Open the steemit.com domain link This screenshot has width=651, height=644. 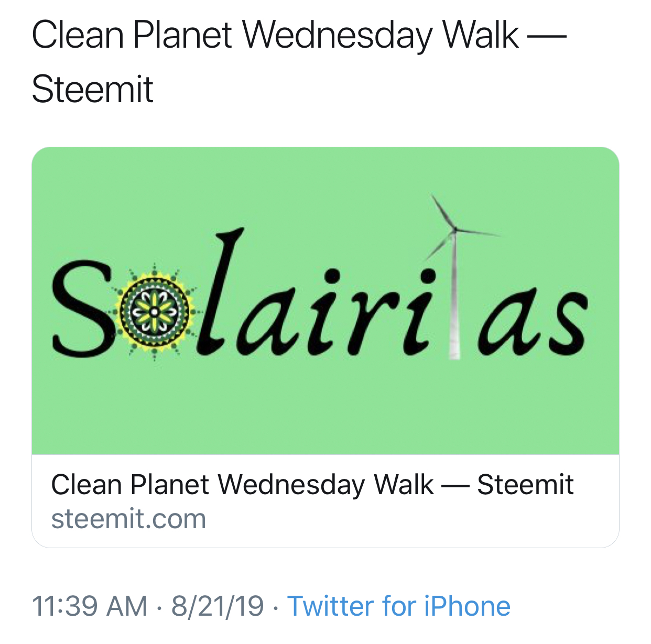point(128,519)
